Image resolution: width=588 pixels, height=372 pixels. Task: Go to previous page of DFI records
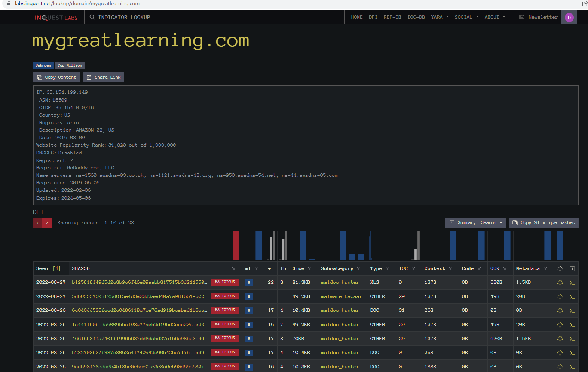[38, 223]
